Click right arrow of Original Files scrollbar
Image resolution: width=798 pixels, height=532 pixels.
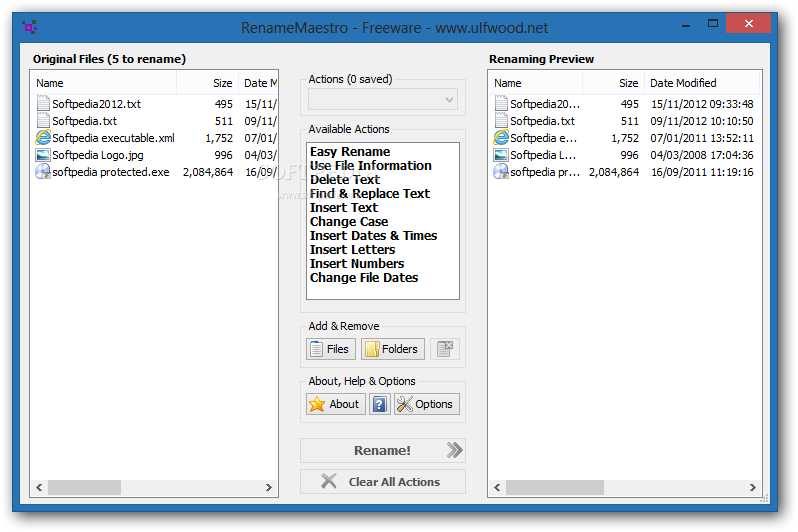click(269, 488)
